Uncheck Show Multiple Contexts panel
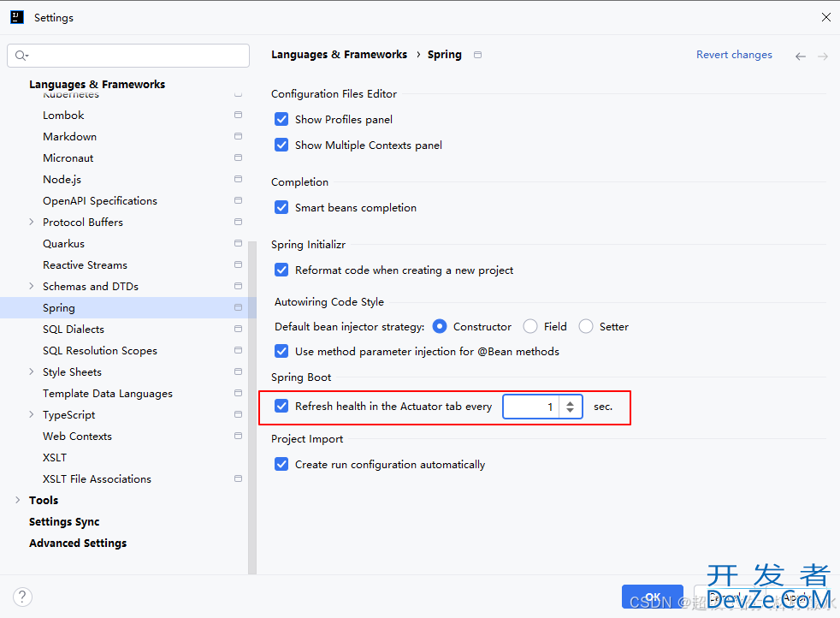Viewport: 840px width, 618px height. 281,145
